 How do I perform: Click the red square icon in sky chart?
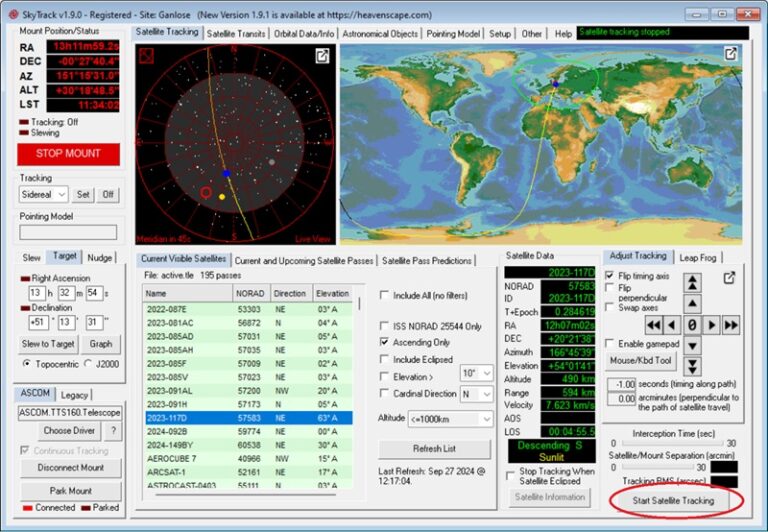146,55
